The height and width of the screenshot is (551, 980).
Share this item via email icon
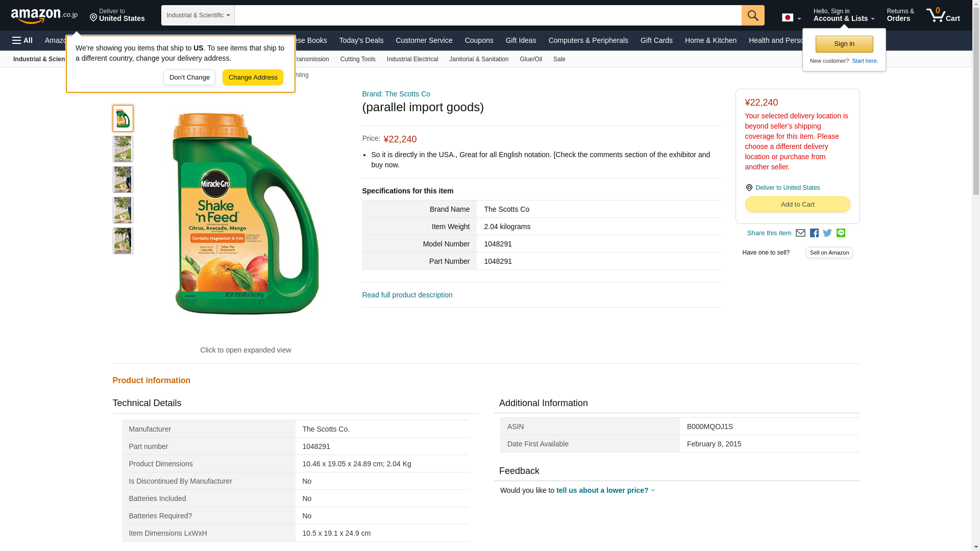tap(800, 233)
